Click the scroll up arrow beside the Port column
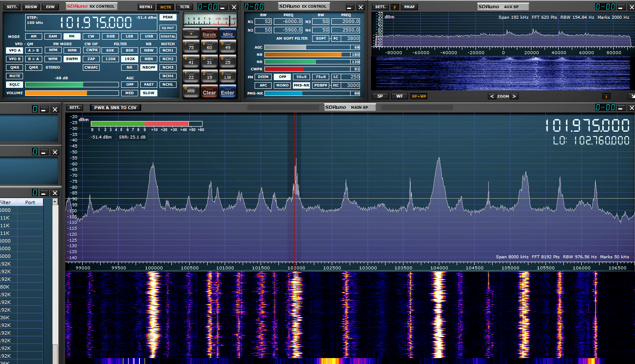Screen dimensions: 635x364 point(55,202)
